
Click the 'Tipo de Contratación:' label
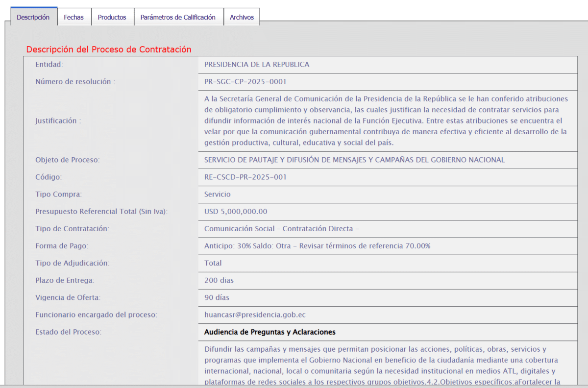pos(73,229)
